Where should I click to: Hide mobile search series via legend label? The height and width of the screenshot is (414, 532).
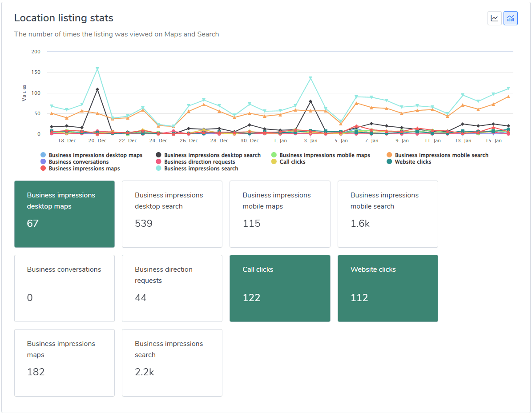441,155
